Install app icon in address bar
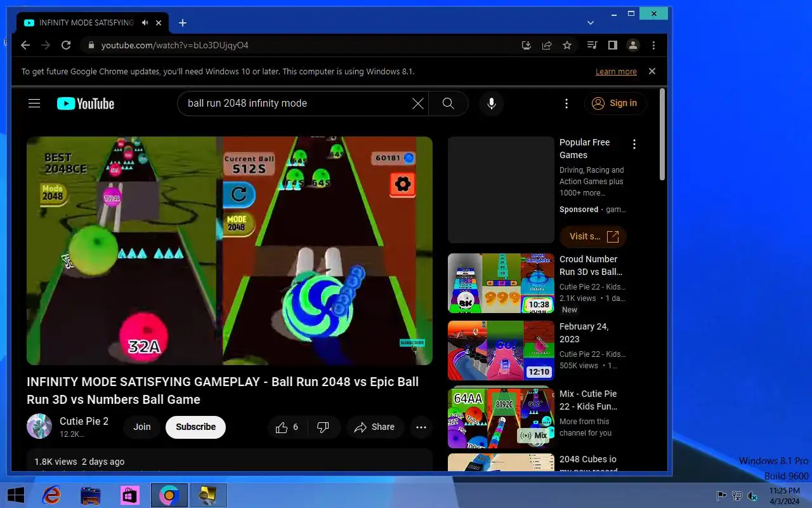The height and width of the screenshot is (508, 812). (526, 45)
